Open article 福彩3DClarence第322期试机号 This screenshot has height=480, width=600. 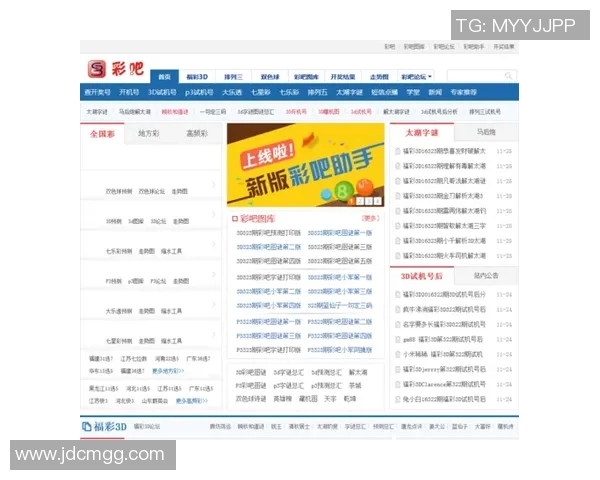pos(444,384)
